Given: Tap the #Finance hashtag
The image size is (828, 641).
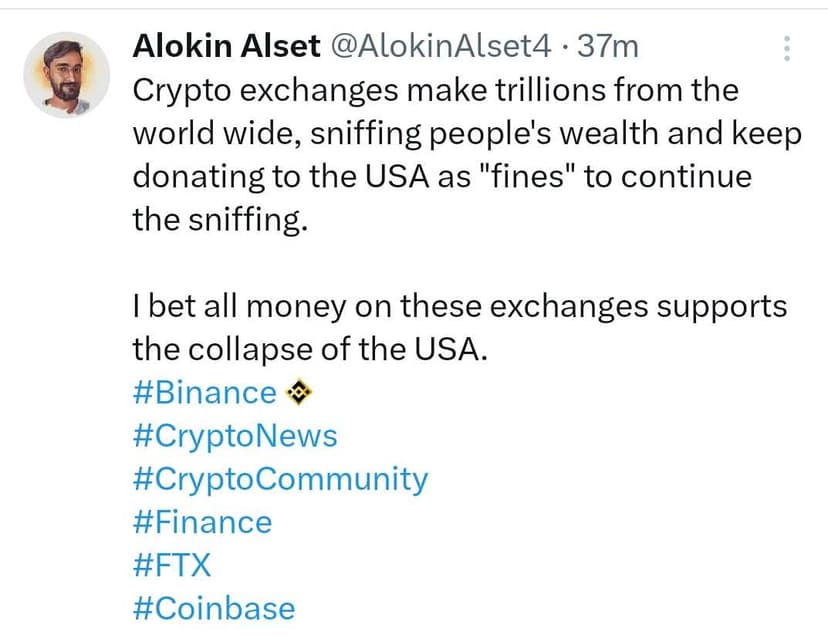Looking at the screenshot, I should pos(202,522).
